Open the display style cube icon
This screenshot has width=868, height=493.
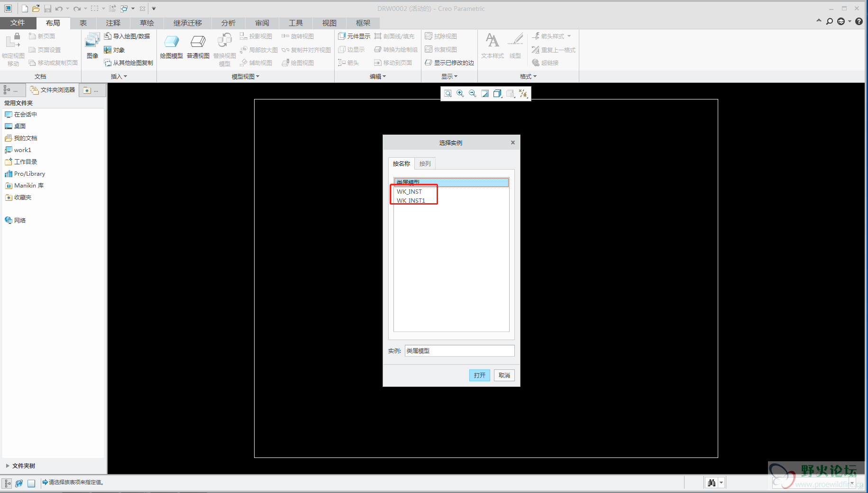tap(497, 94)
